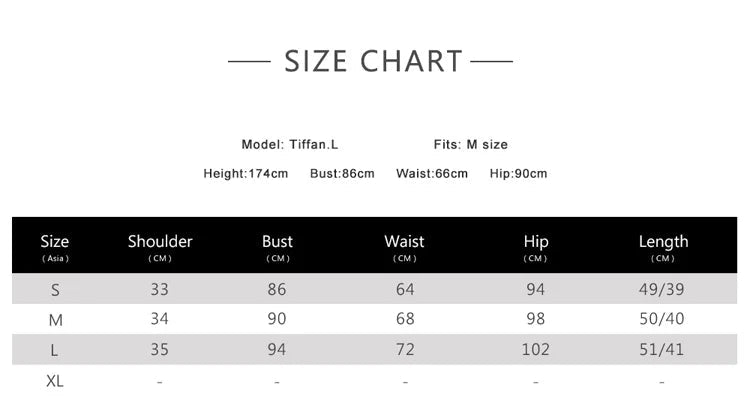Click the Size (Asia) column header

click(x=55, y=247)
